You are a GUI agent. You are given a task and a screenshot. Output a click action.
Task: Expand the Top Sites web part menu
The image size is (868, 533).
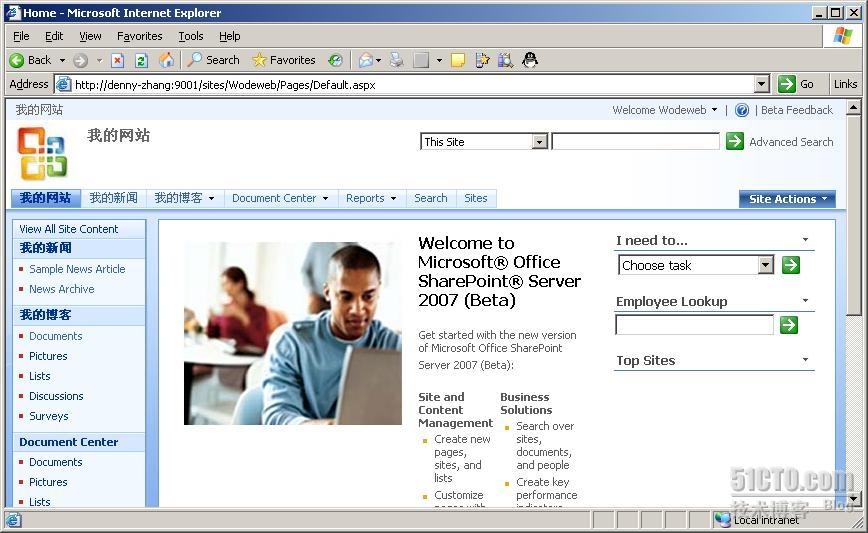click(805, 360)
